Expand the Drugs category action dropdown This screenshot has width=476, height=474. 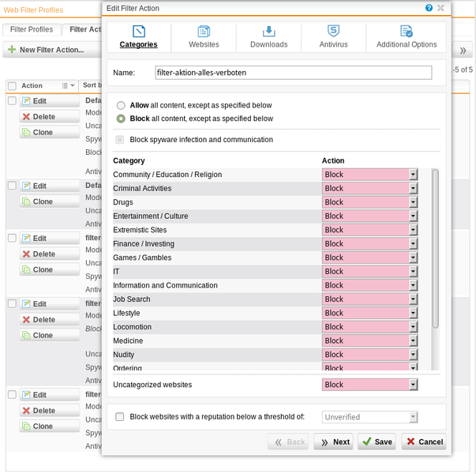click(x=413, y=202)
